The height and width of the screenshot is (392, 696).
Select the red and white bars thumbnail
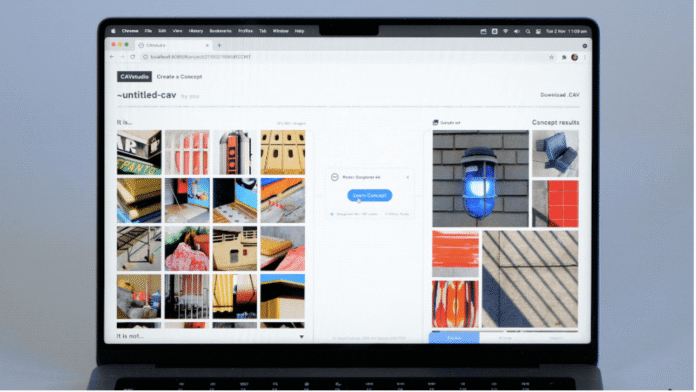pyautogui.click(x=187, y=152)
